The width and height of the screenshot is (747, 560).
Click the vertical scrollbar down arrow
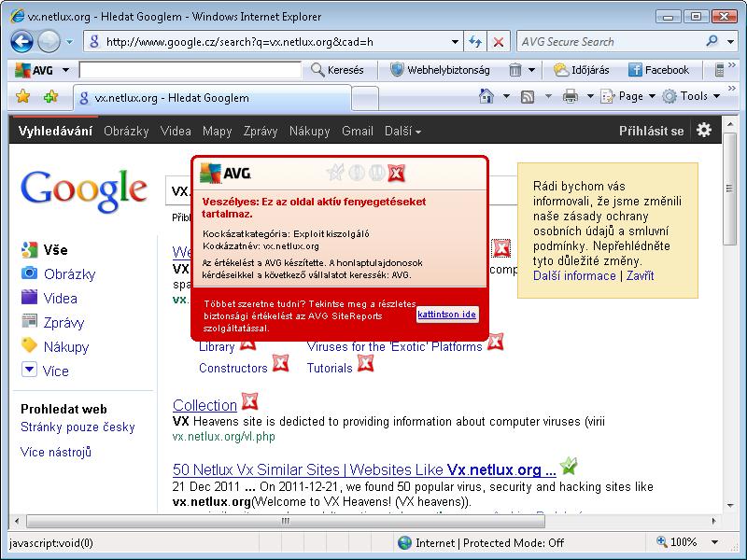730,506
